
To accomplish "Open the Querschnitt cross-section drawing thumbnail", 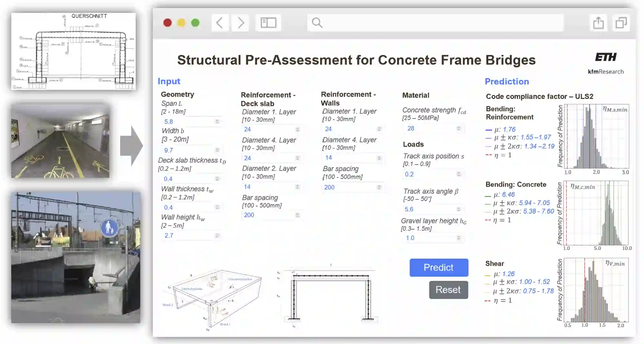I will pyautogui.click(x=73, y=51).
